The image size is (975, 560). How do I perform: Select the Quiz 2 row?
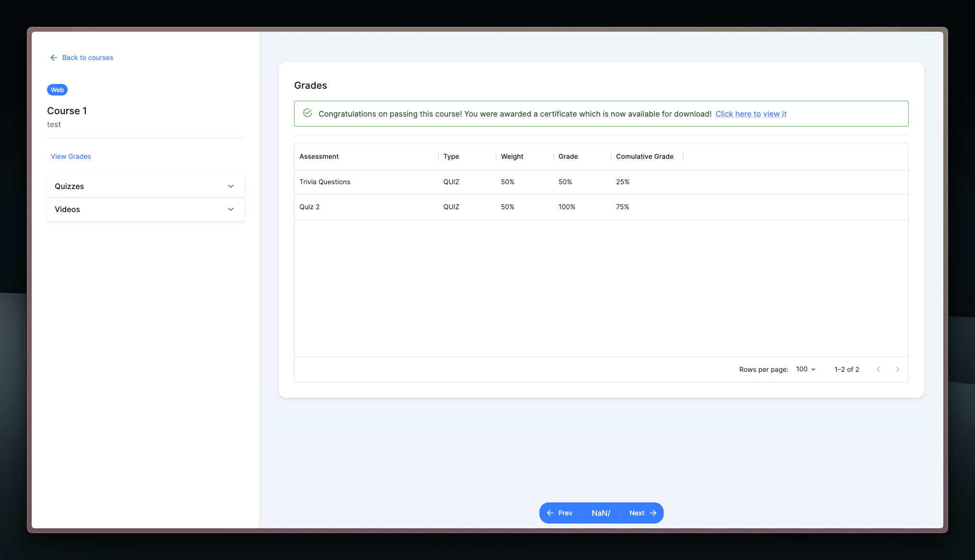point(309,207)
